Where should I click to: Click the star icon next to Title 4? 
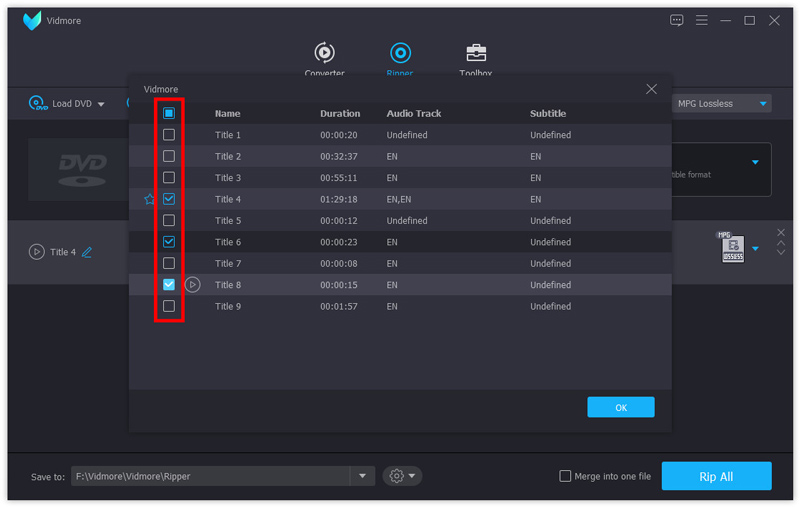click(x=149, y=199)
